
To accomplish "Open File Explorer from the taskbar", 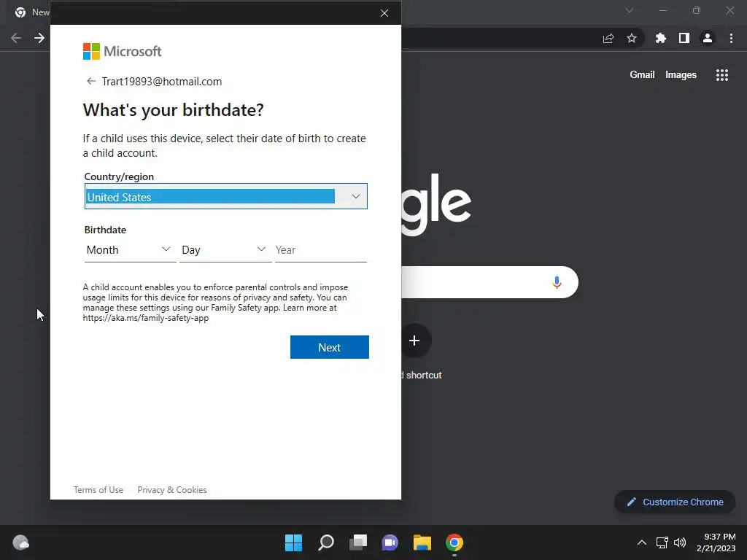I will point(422,542).
